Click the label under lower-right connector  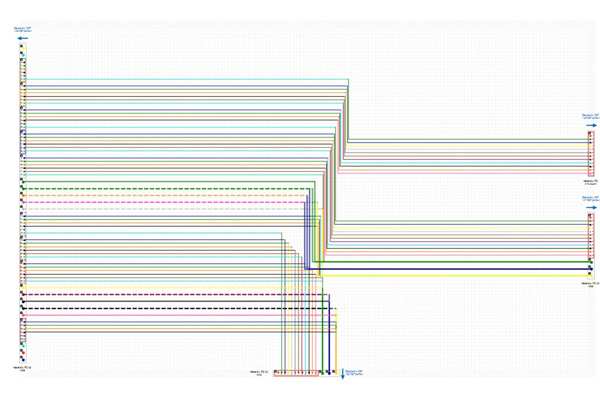pos(591,284)
